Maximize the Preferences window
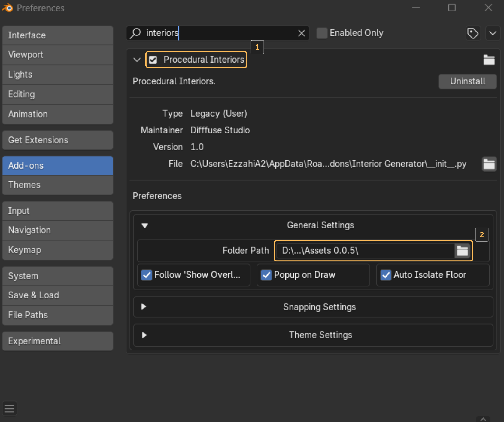 pyautogui.click(x=452, y=8)
